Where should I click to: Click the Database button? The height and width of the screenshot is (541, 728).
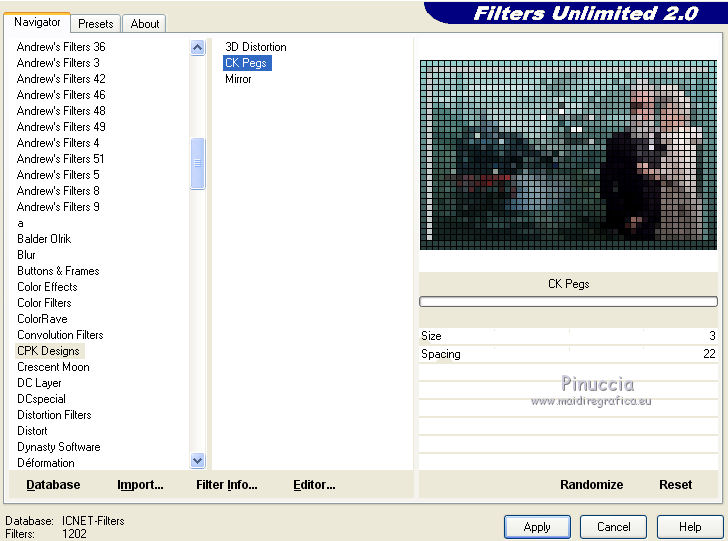tap(53, 485)
